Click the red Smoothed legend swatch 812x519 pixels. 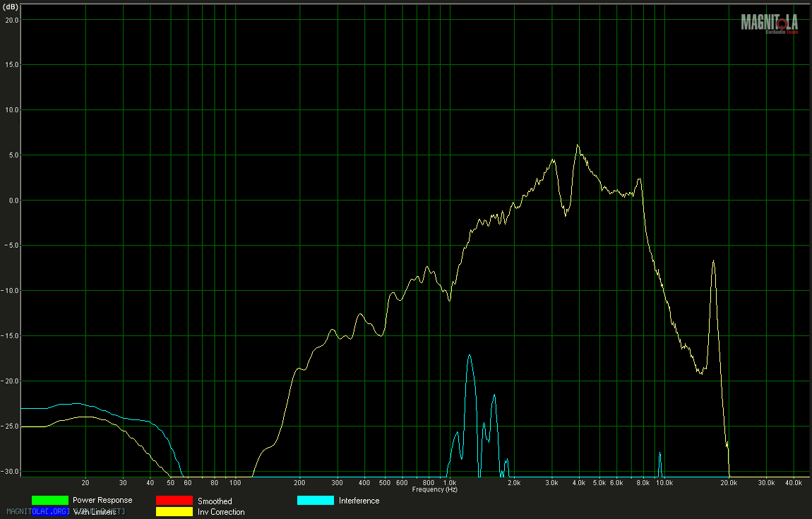tap(174, 501)
